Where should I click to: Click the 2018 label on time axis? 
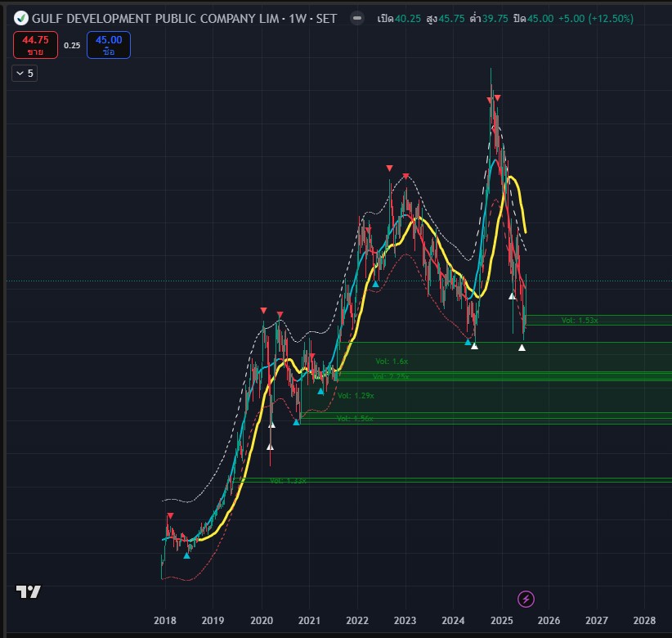(x=165, y=621)
